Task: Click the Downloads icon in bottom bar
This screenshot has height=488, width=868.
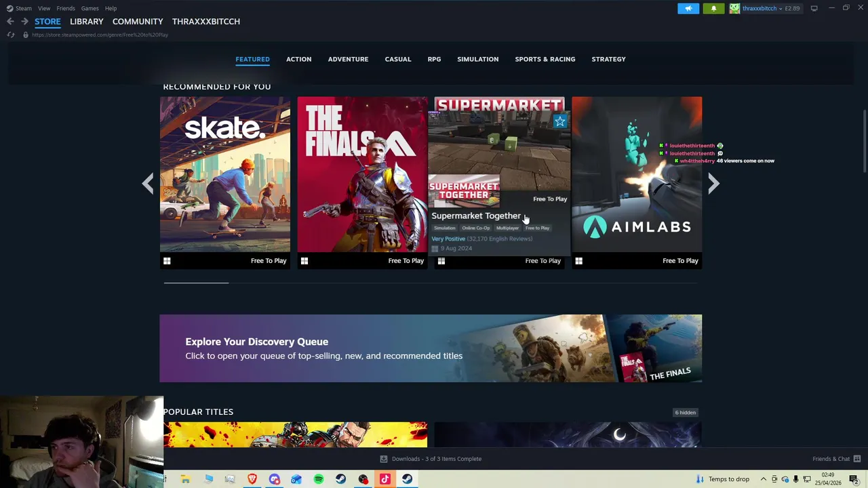Action: click(383, 459)
